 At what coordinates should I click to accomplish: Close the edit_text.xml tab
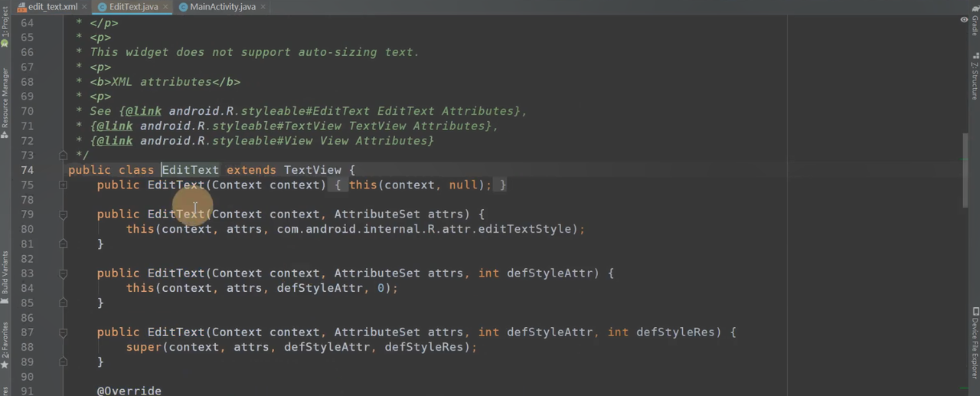(x=84, y=7)
